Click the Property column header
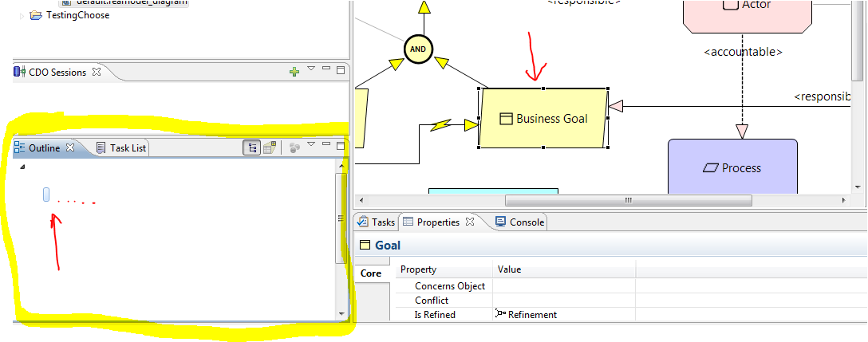This screenshot has height=342, width=868. (444, 269)
